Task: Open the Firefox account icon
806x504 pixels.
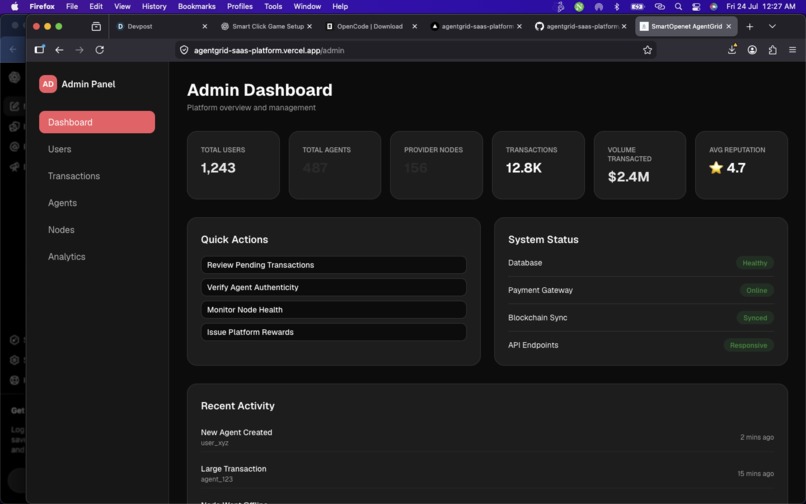Action: pos(752,50)
